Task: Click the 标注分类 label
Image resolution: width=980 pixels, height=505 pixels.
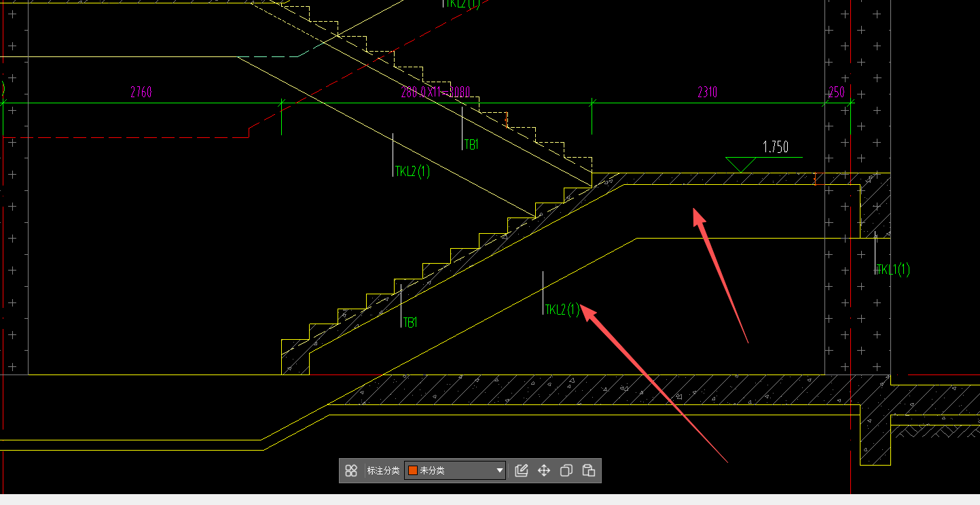Action: tap(383, 470)
